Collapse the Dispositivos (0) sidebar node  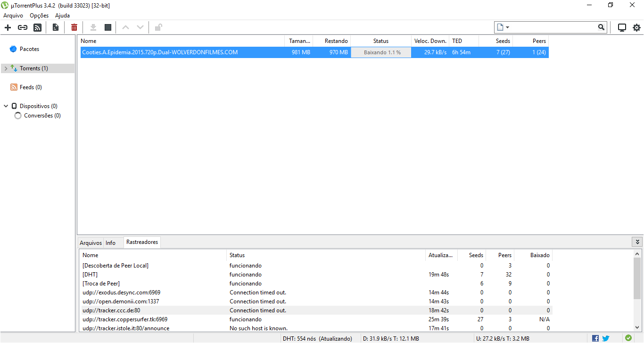tap(6, 106)
